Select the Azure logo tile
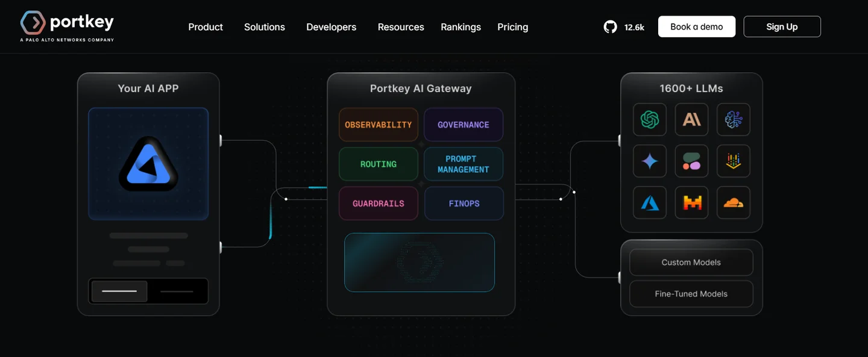 (650, 203)
